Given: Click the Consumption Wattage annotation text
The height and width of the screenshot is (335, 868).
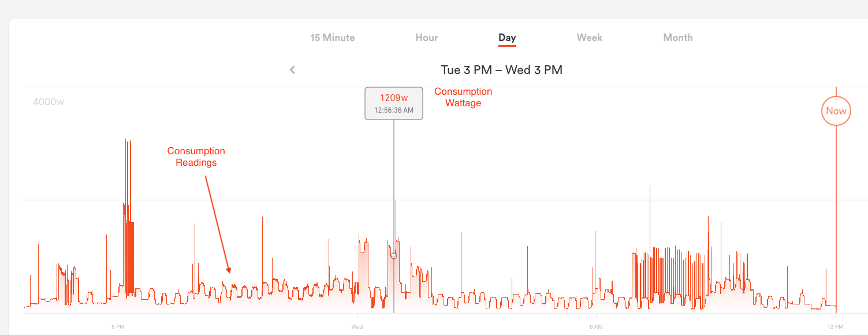Looking at the screenshot, I should (463, 97).
